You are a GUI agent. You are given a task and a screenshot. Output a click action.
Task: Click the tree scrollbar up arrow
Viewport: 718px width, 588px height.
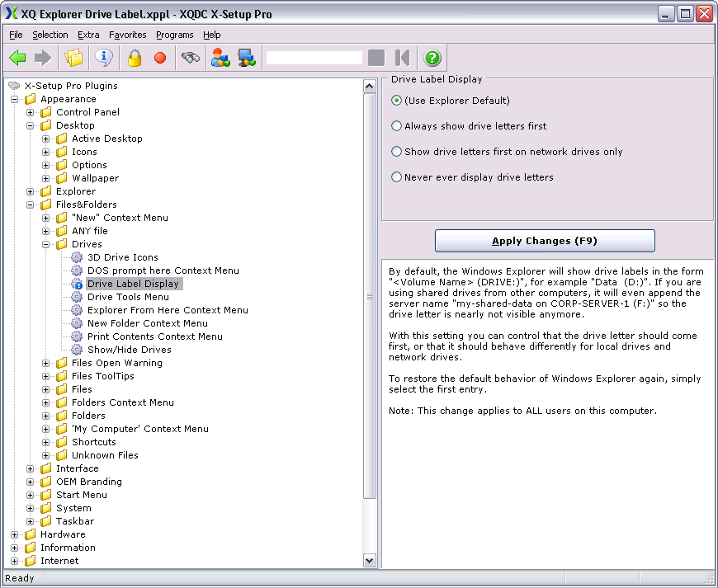click(x=369, y=86)
